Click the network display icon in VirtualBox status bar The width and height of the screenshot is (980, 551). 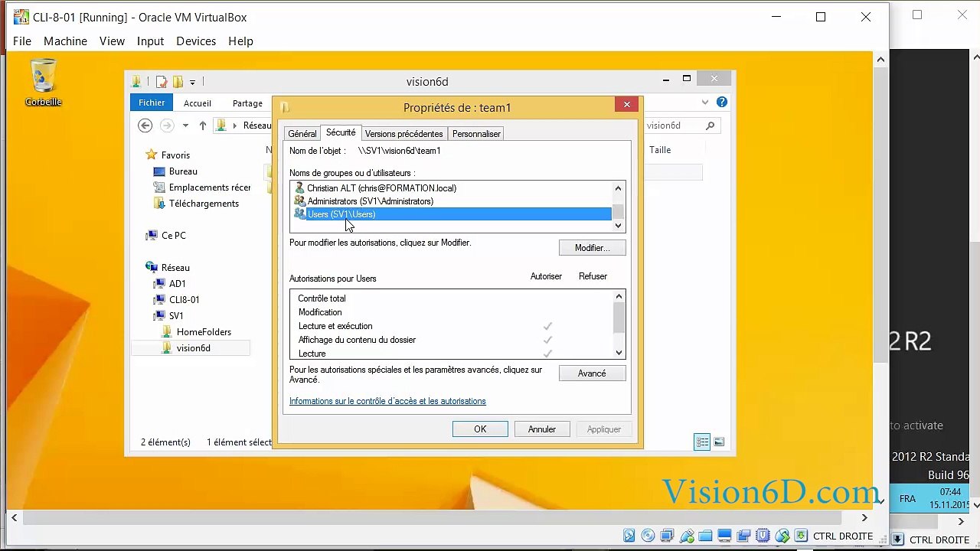click(667, 536)
